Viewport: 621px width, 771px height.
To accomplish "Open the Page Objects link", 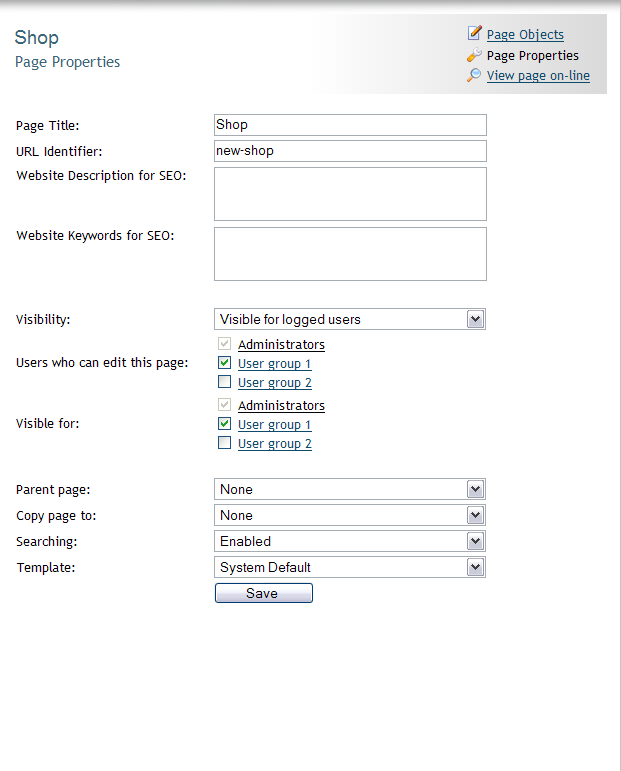I will pyautogui.click(x=525, y=34).
